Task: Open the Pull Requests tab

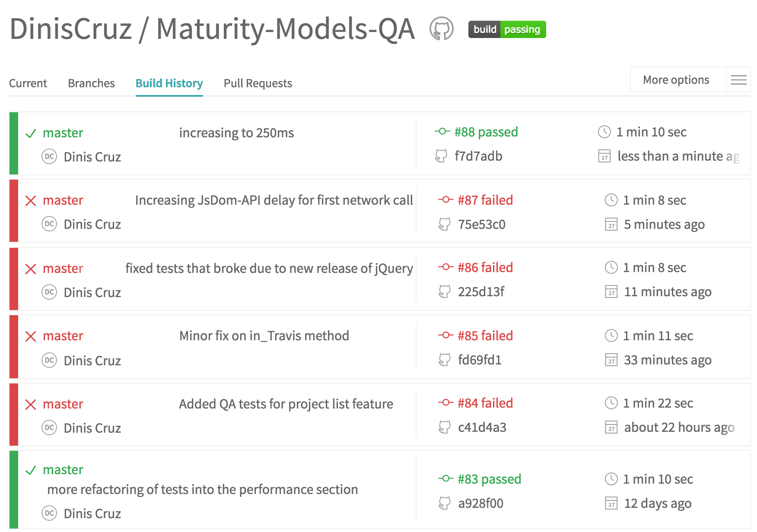Action: (x=258, y=83)
